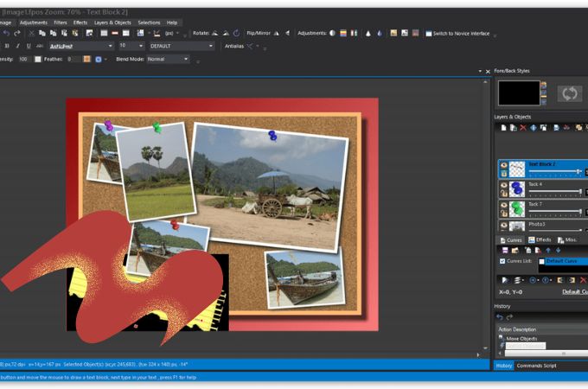Screen dimensions: 588x389
Task: Check the Default Curve checkbox
Action: point(541,261)
